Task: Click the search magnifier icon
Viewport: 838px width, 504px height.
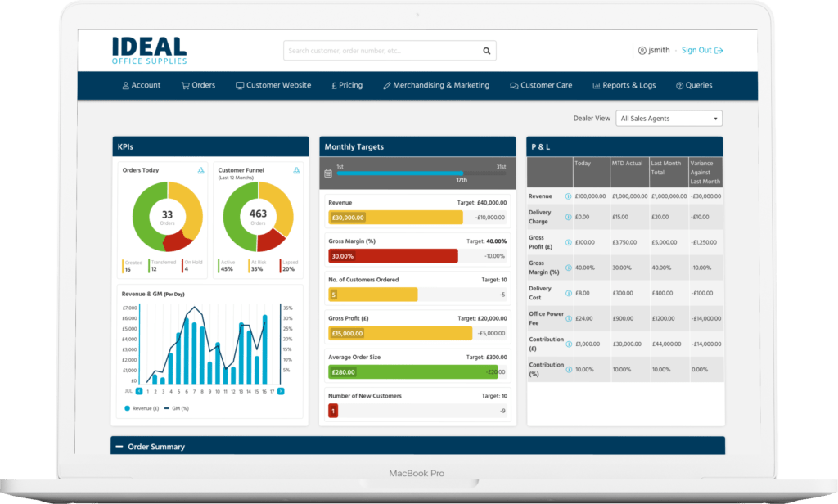Action: click(486, 51)
